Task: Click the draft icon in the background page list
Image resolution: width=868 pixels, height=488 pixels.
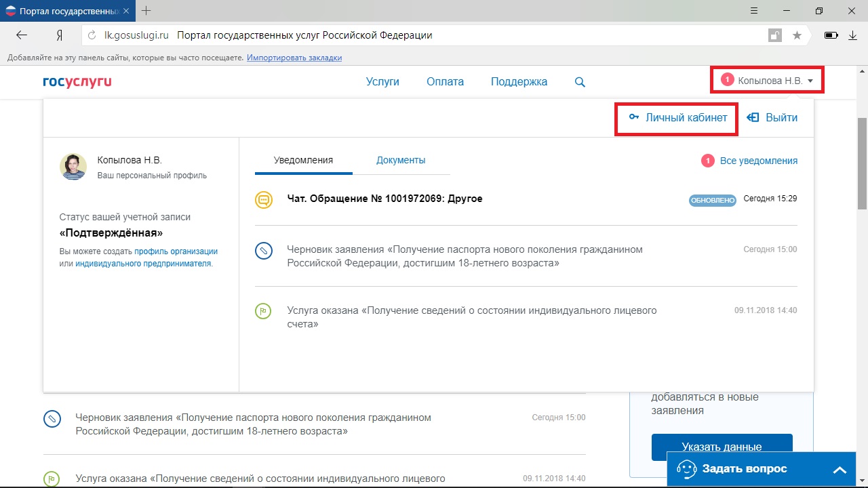Action: [52, 419]
